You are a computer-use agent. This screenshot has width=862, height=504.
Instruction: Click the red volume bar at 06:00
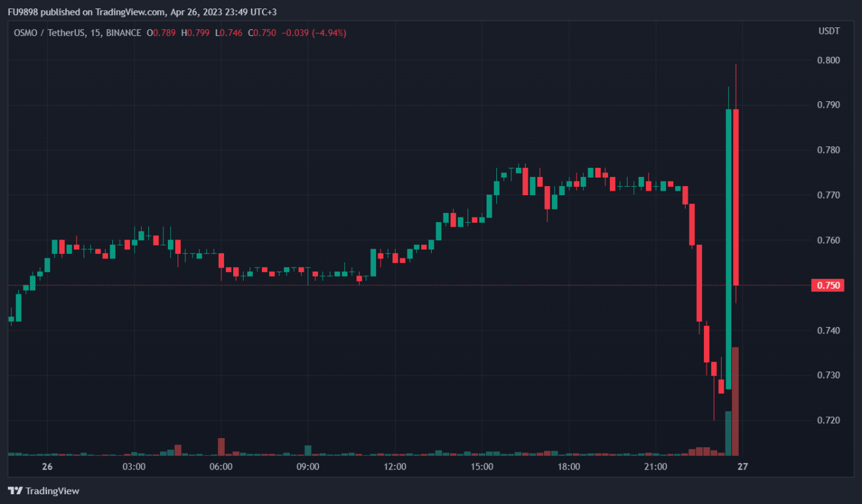pos(221,446)
